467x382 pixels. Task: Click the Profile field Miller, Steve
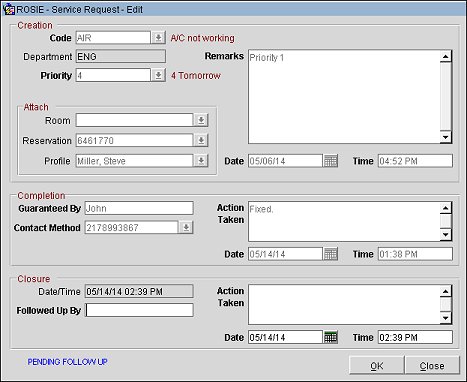[x=134, y=161]
